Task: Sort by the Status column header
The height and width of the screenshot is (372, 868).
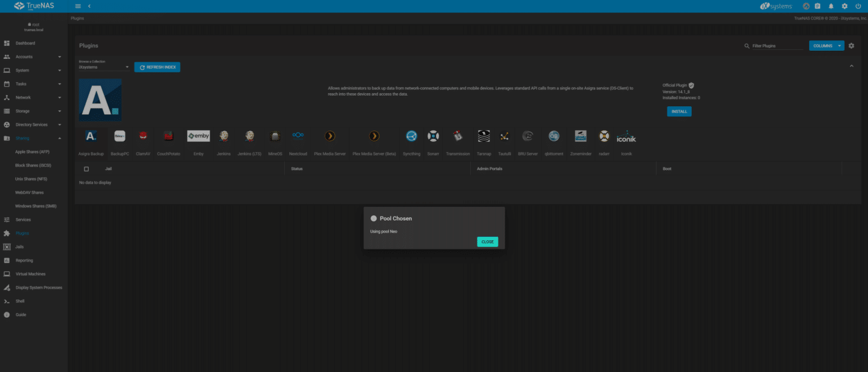Action: (297, 169)
